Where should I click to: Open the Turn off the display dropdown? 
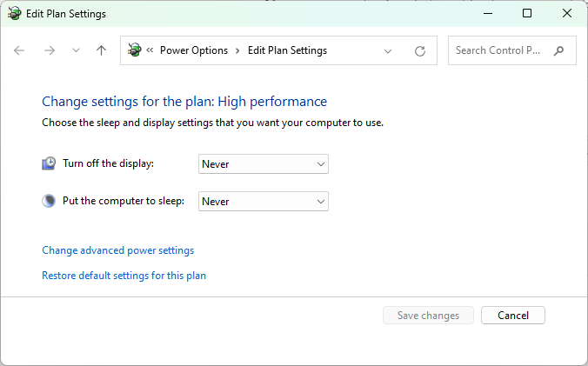(264, 164)
